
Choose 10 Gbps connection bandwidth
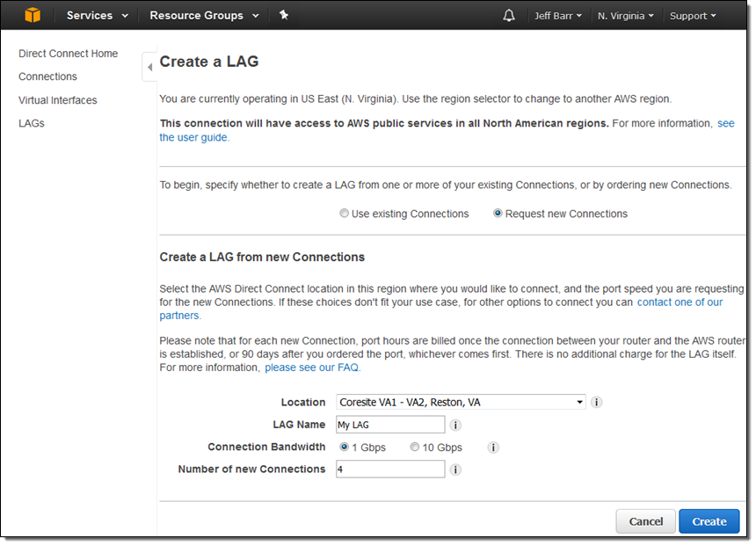(x=415, y=448)
